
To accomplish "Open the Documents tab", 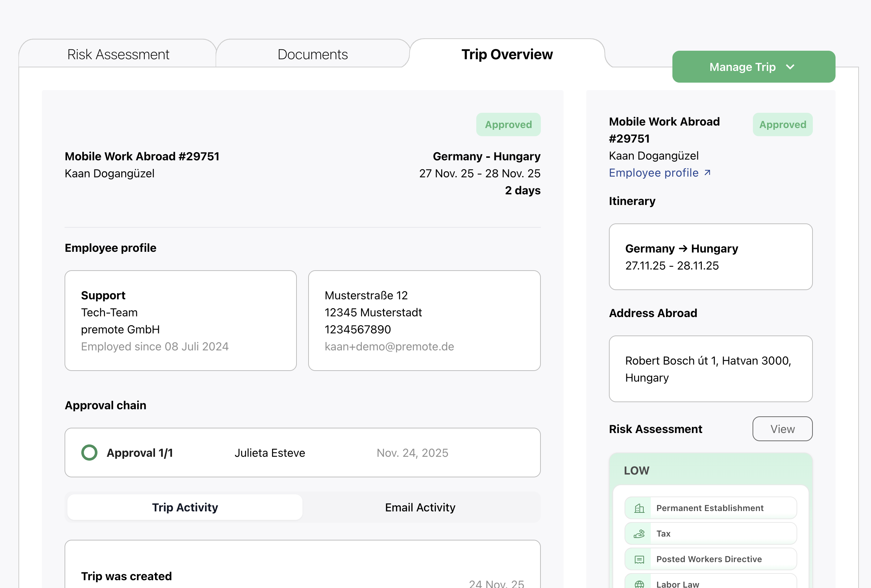I will [x=312, y=54].
